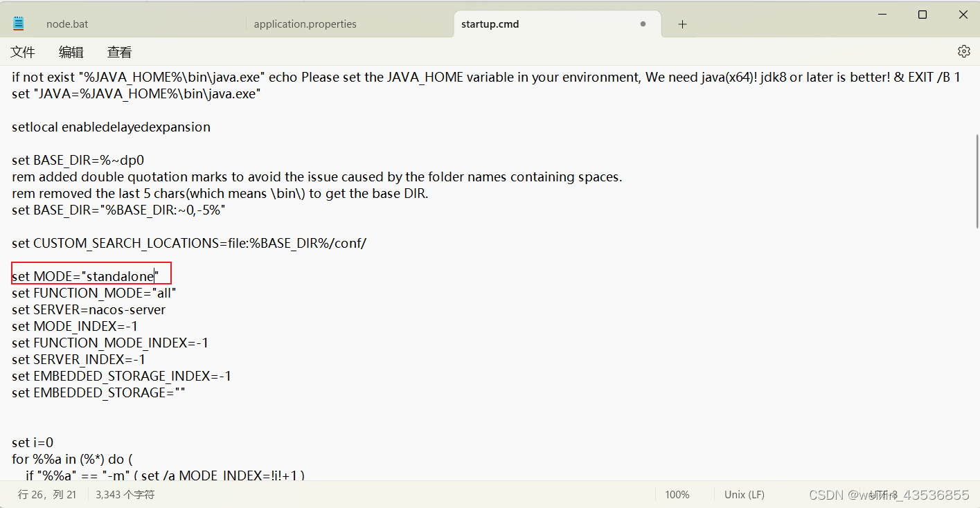Click the set BASE_DIR="%BASE_DIR:~0,-5%" line

[118, 210]
